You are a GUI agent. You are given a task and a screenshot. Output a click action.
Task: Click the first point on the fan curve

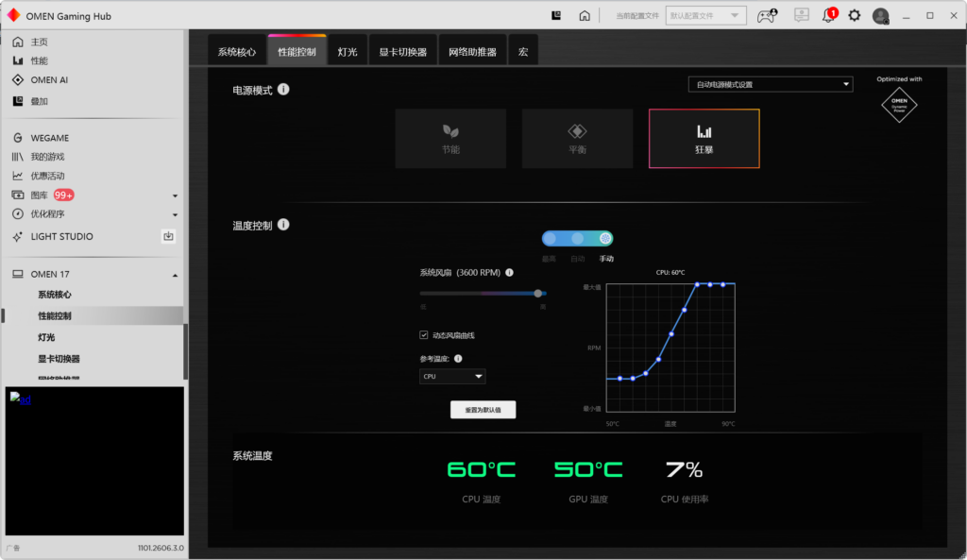(x=619, y=378)
